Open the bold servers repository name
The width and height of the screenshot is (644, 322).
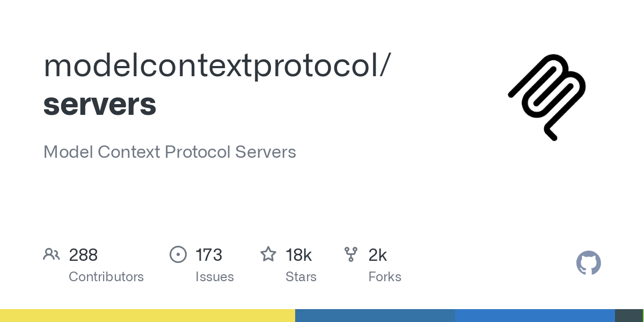tap(100, 104)
